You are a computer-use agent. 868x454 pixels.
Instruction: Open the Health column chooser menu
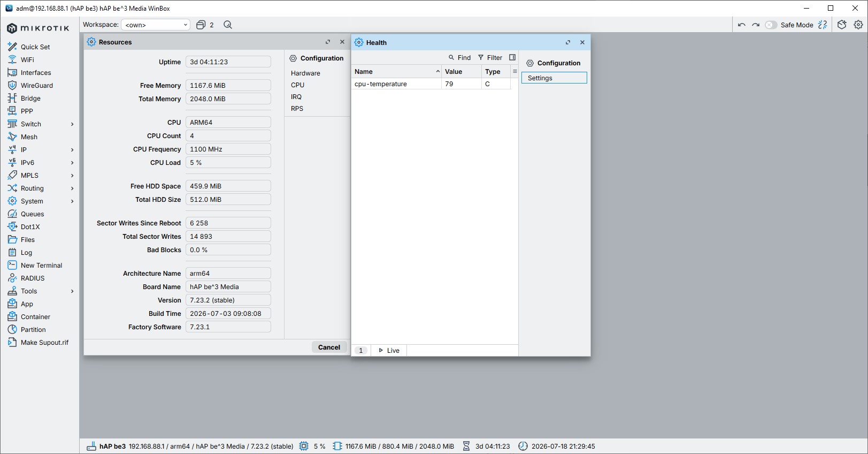point(514,71)
